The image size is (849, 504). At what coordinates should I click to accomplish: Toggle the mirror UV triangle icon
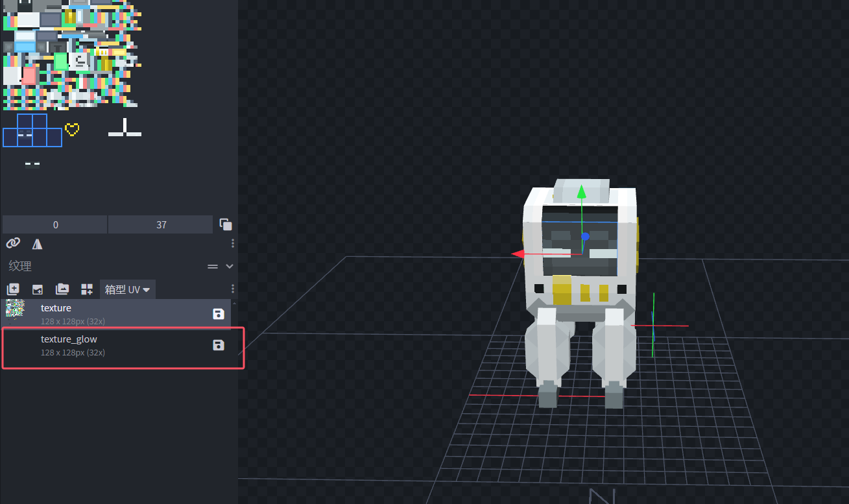(38, 243)
